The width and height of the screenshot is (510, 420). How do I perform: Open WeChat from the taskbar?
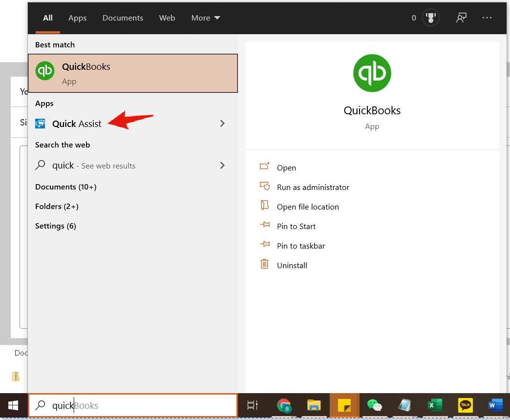pyautogui.click(x=374, y=405)
